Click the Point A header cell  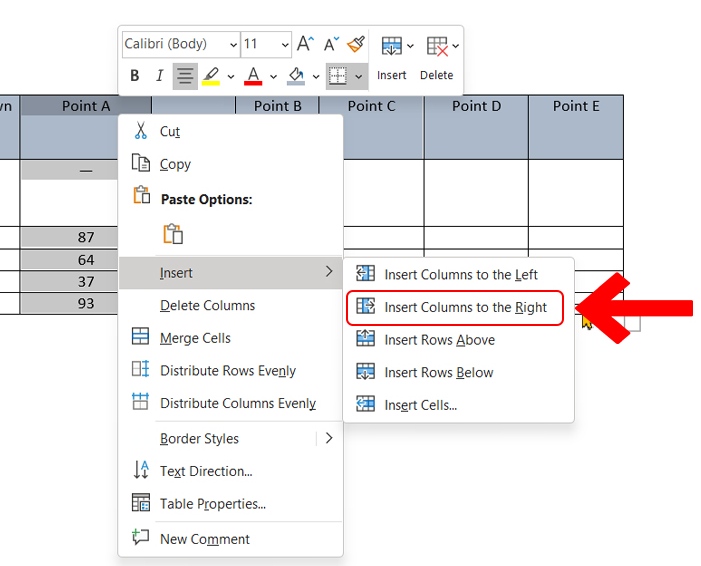(86, 106)
